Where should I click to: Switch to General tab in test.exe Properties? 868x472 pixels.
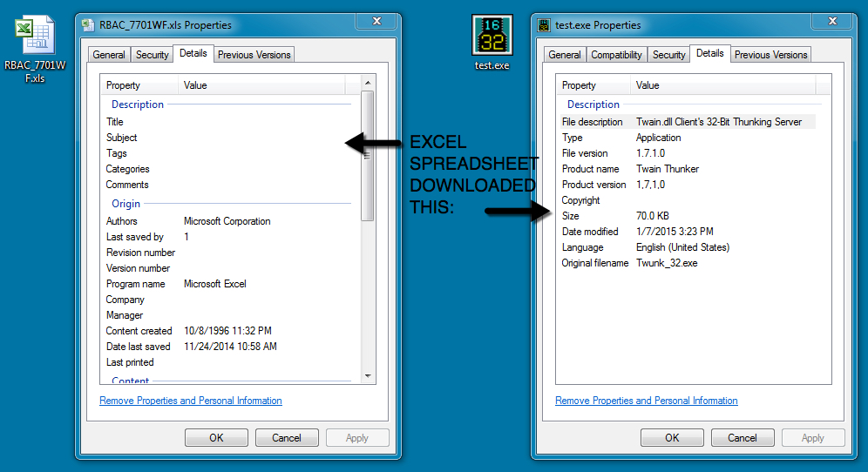(564, 55)
